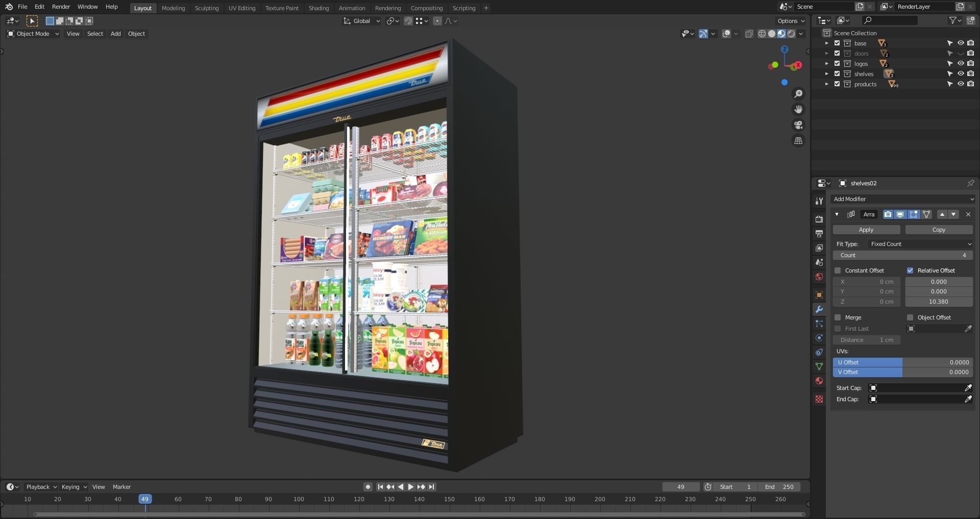Viewport: 980px width, 519px height.
Task: Move Array modifier up in stack
Action: [942, 214]
